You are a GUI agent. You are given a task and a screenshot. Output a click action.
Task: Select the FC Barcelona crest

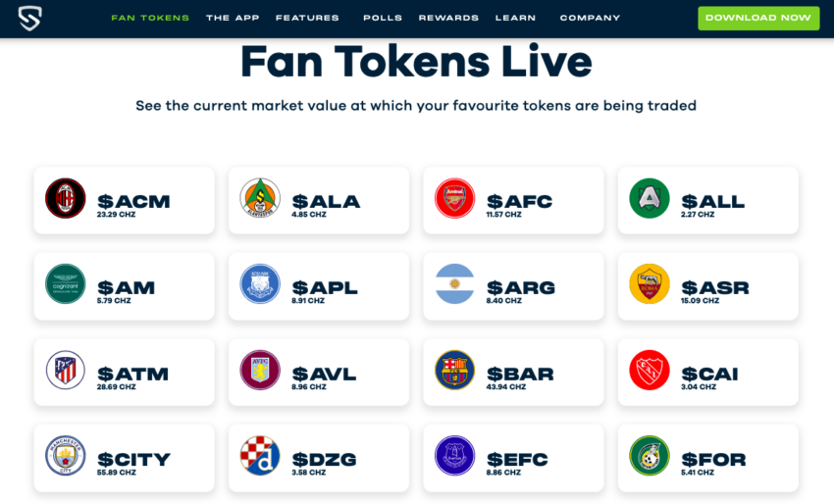(x=454, y=370)
